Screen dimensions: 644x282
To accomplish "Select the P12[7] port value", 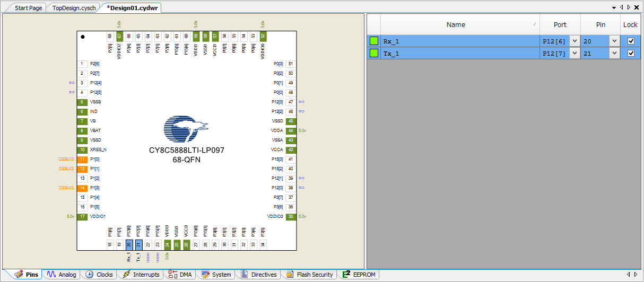I will [554, 53].
